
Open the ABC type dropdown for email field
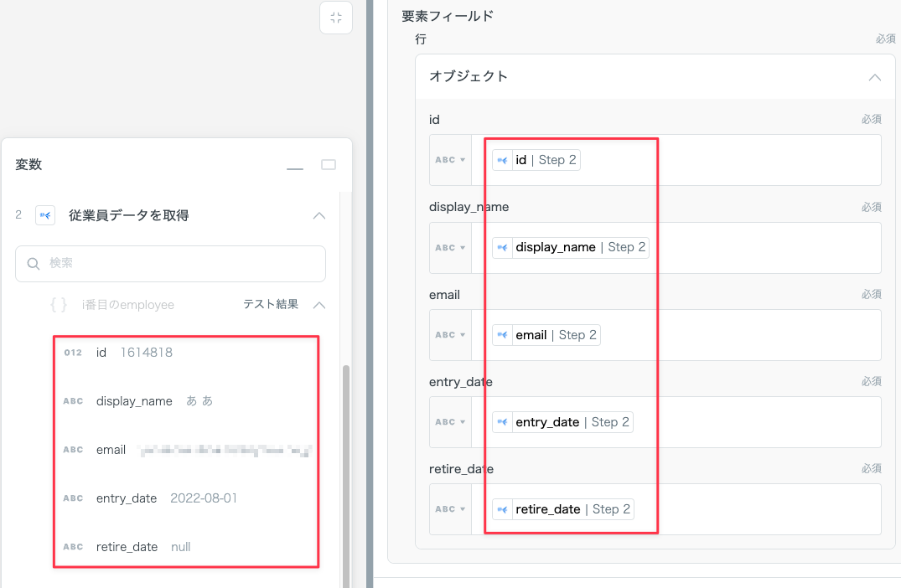450,335
